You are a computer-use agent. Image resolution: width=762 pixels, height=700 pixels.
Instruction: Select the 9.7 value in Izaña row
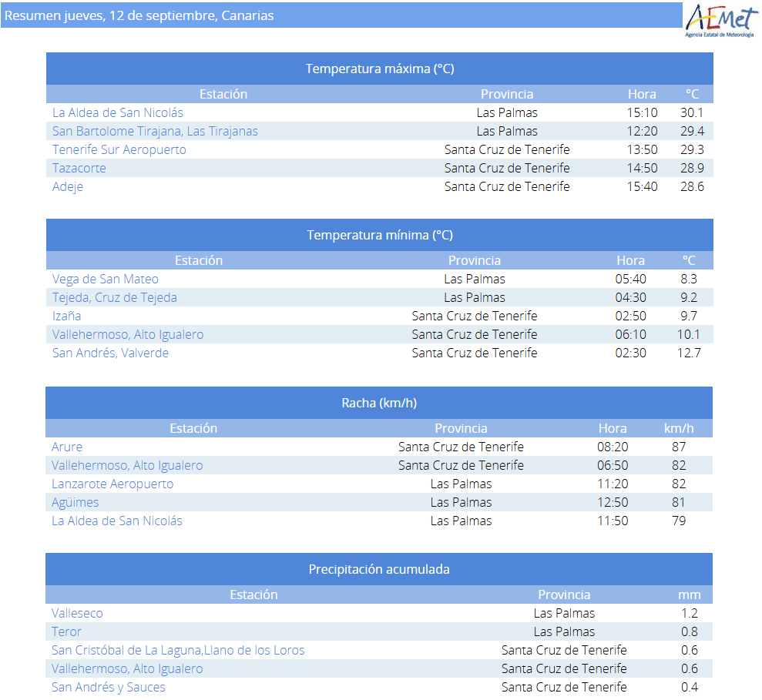pos(689,316)
